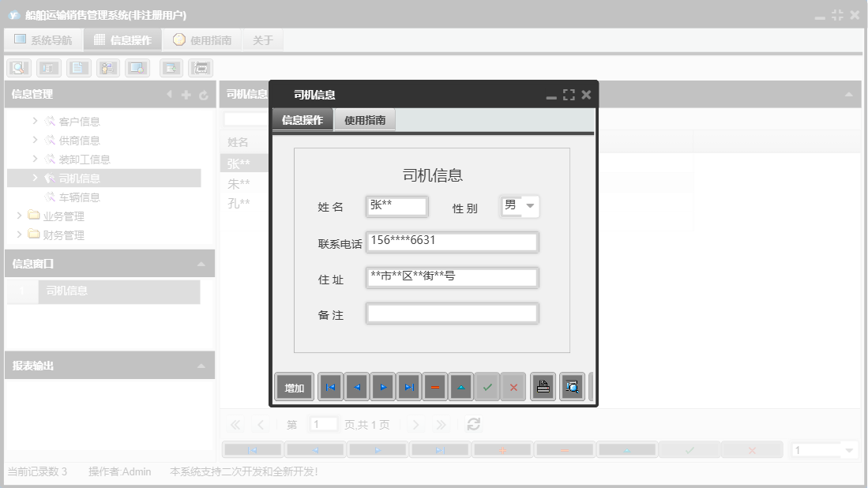
Task: Expand the 业务管理 folder in the tree
Action: [x=19, y=215]
